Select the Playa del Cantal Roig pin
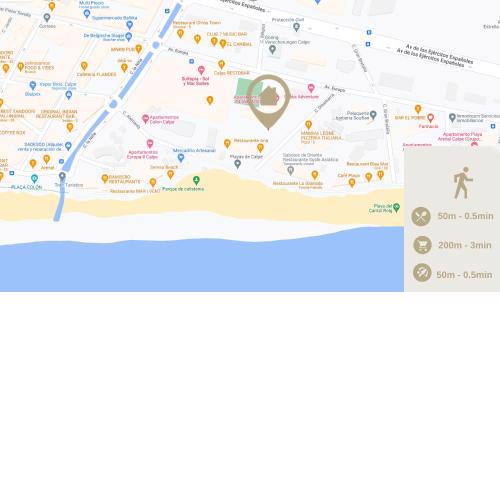This screenshot has width=500, height=500. (396, 208)
